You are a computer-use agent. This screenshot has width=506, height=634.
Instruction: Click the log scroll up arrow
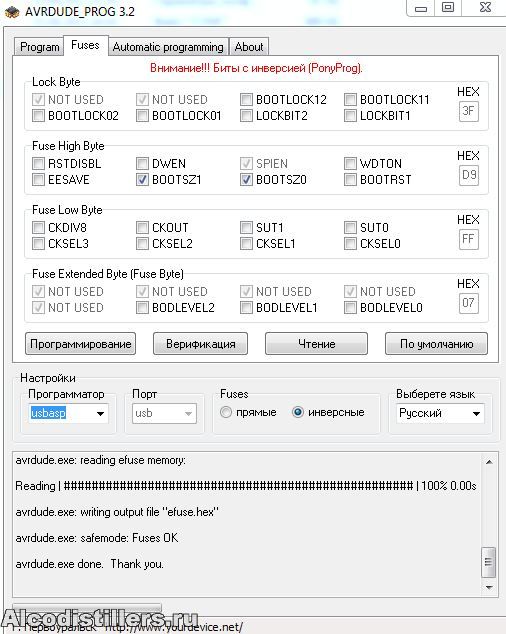coord(489,462)
